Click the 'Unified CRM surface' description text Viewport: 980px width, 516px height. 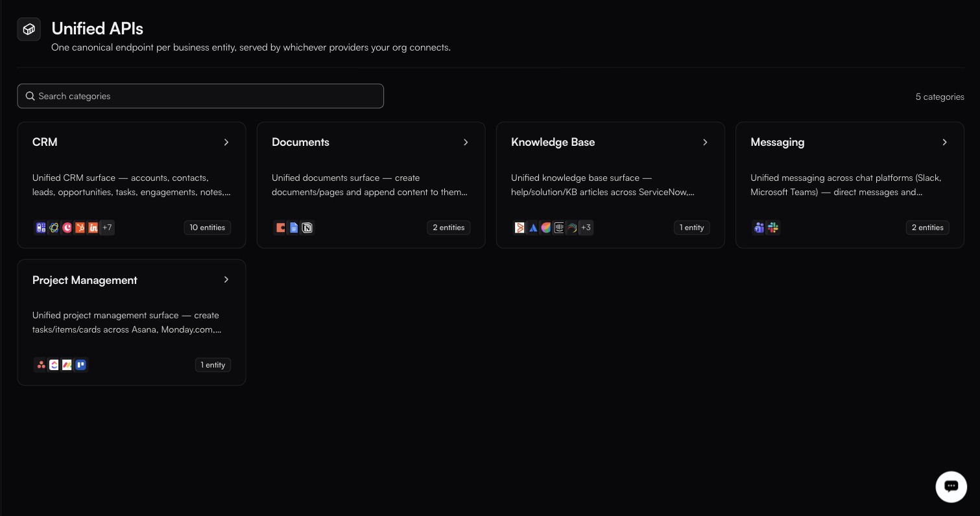pyautogui.click(x=132, y=185)
